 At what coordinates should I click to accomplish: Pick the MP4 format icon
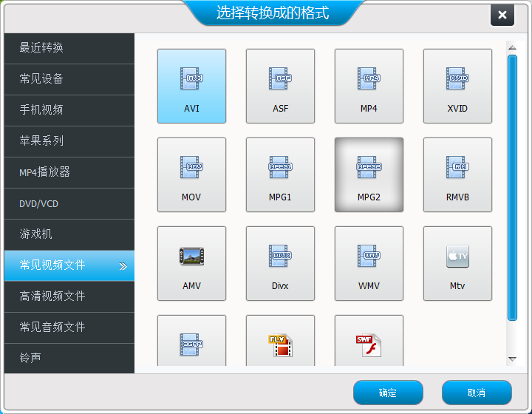[x=369, y=78]
